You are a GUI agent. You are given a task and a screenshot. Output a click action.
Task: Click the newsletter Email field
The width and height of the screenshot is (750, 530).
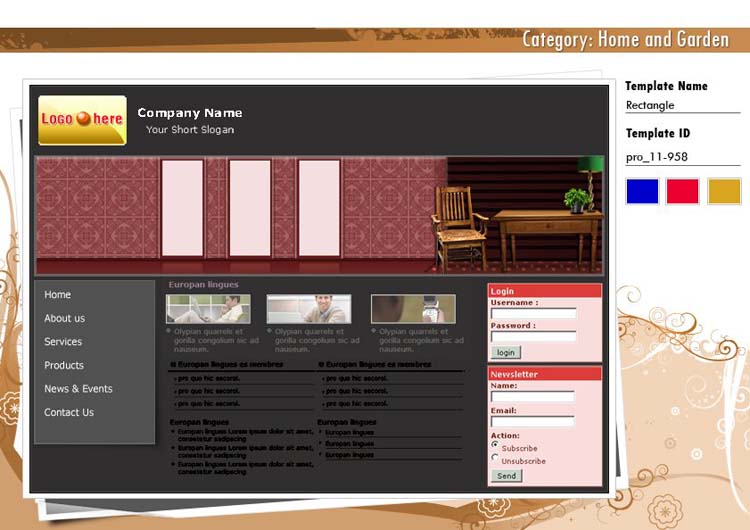pos(532,422)
